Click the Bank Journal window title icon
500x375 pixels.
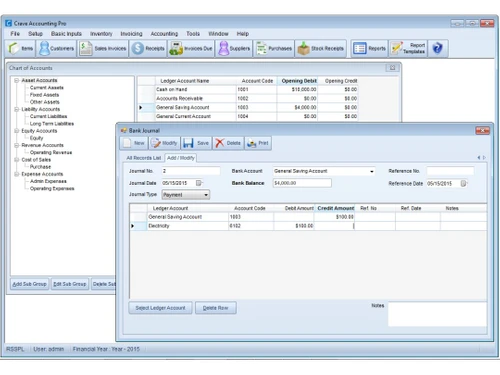click(x=124, y=130)
